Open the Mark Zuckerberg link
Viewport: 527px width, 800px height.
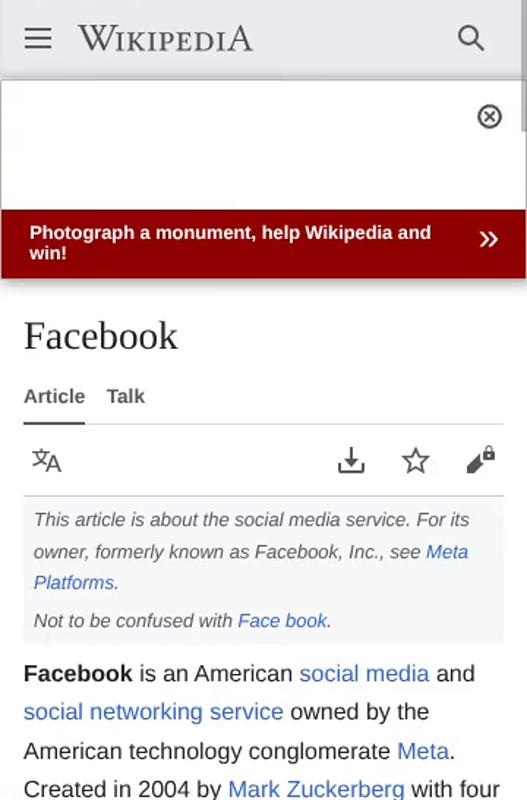pos(316,789)
